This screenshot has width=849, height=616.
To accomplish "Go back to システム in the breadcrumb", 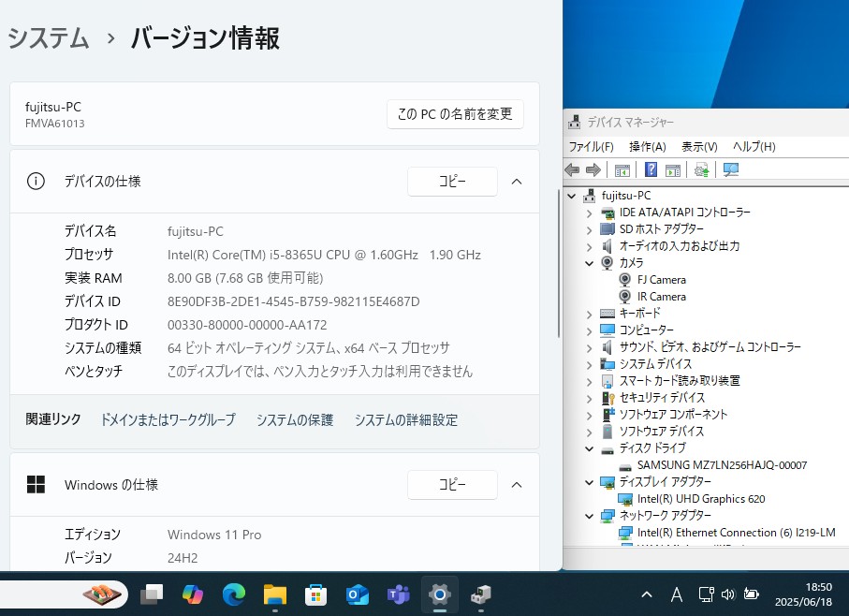I will tap(48, 37).
